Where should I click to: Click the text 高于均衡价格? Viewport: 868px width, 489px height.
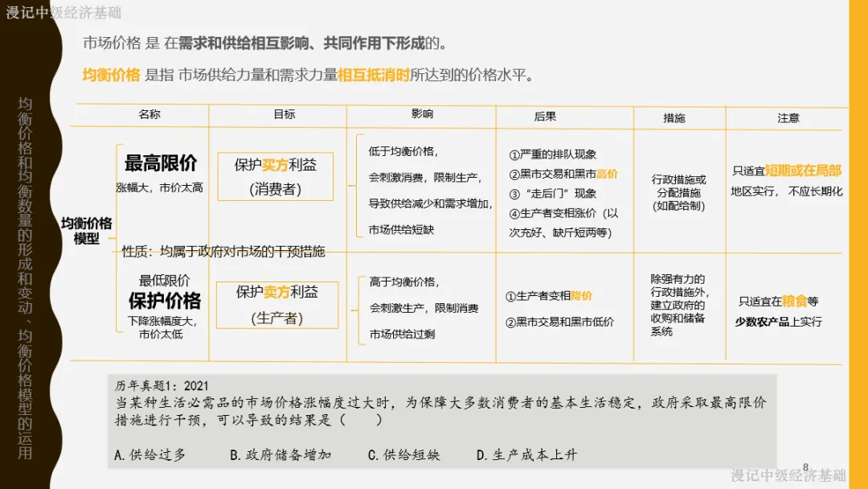[404, 281]
